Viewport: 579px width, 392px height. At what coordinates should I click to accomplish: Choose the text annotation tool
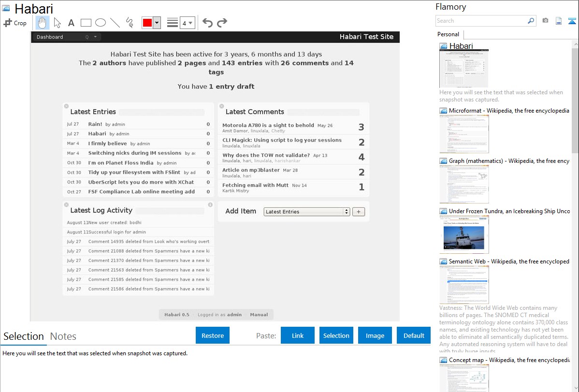tap(71, 23)
